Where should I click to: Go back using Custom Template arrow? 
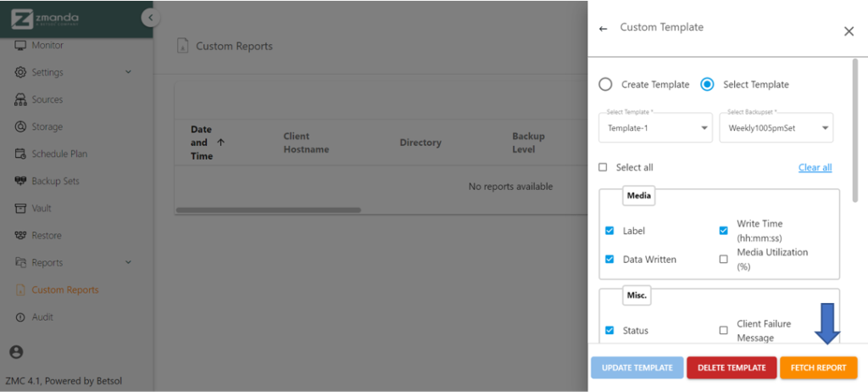click(604, 28)
